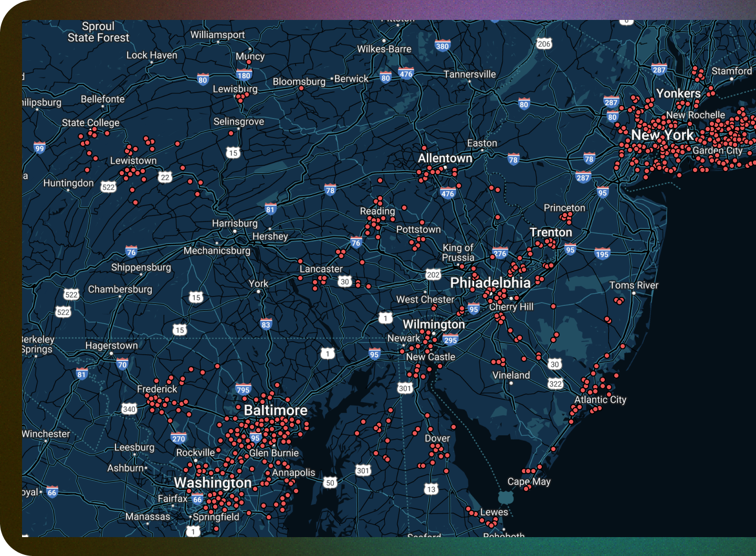Click the Sproul State Forest label
Screen dimensions: 756x556
98,32
